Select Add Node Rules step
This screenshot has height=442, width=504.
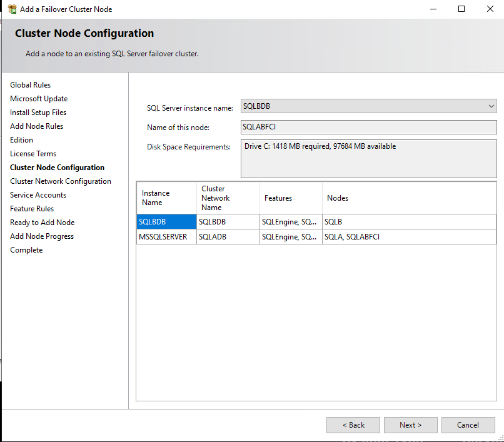(x=36, y=126)
